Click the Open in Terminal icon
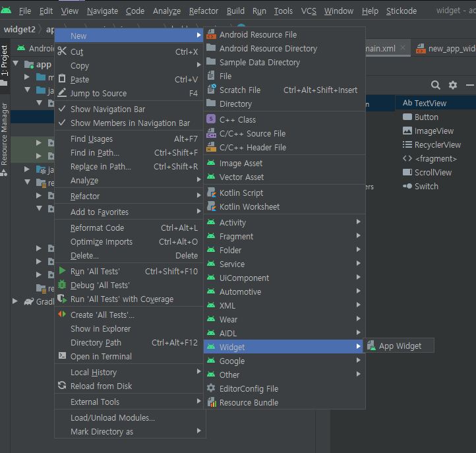The image size is (476, 453). 62,355
